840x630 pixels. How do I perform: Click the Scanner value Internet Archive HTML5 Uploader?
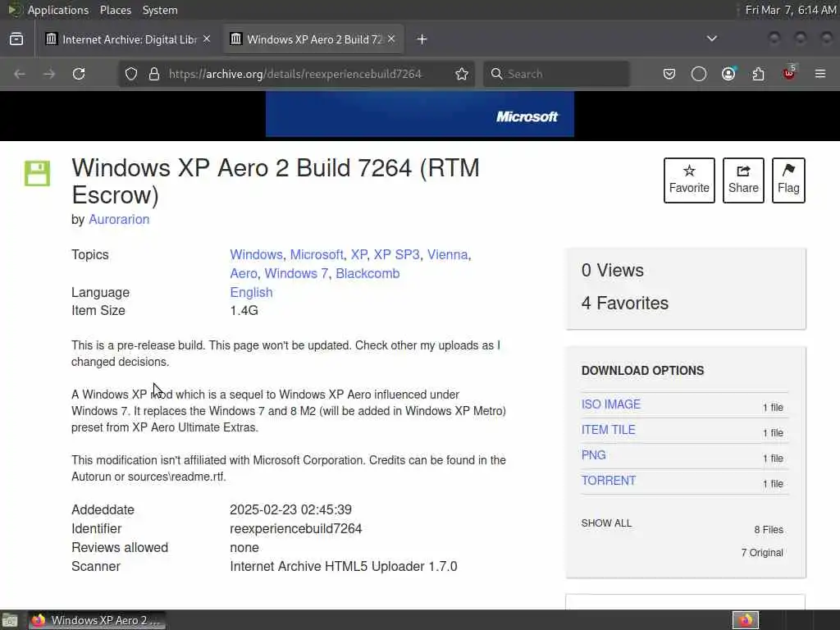344,567
